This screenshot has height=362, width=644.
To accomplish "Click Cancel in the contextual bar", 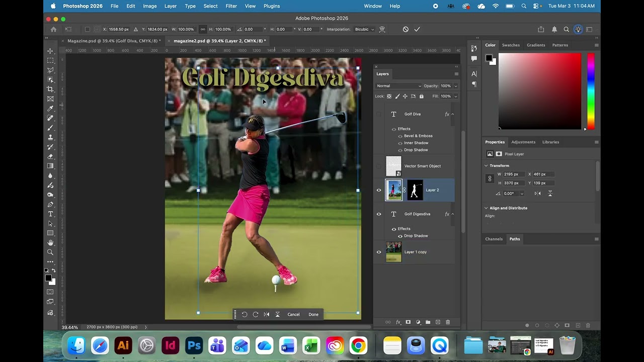I will pyautogui.click(x=293, y=315).
